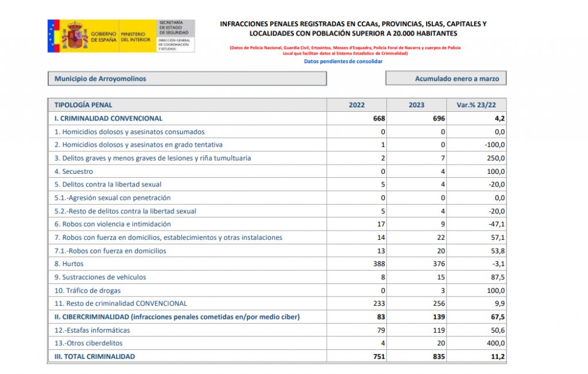Click the Spanish coat of arms emblem
588x374 pixels.
click(x=75, y=36)
